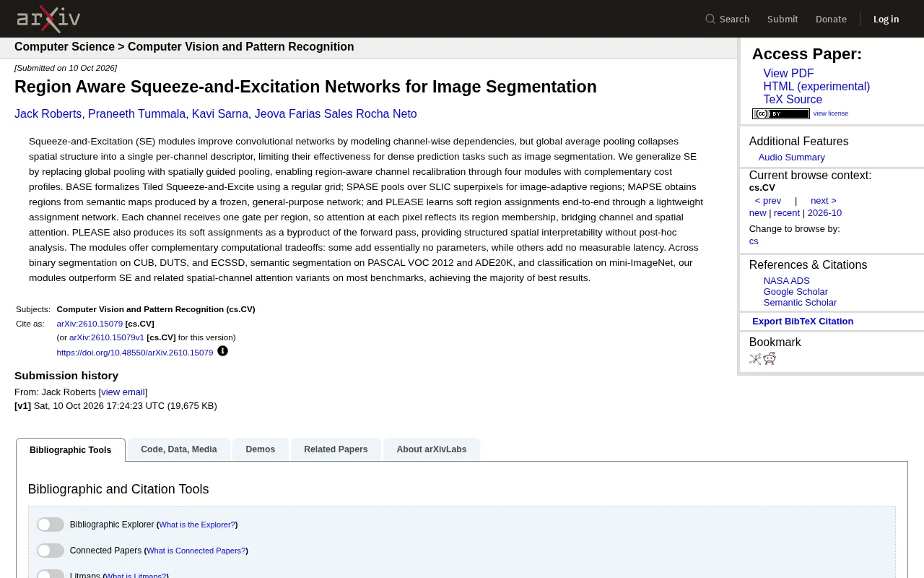924x578 pixels.
Task: Click the CC BY license badge
Action: coord(780,113)
